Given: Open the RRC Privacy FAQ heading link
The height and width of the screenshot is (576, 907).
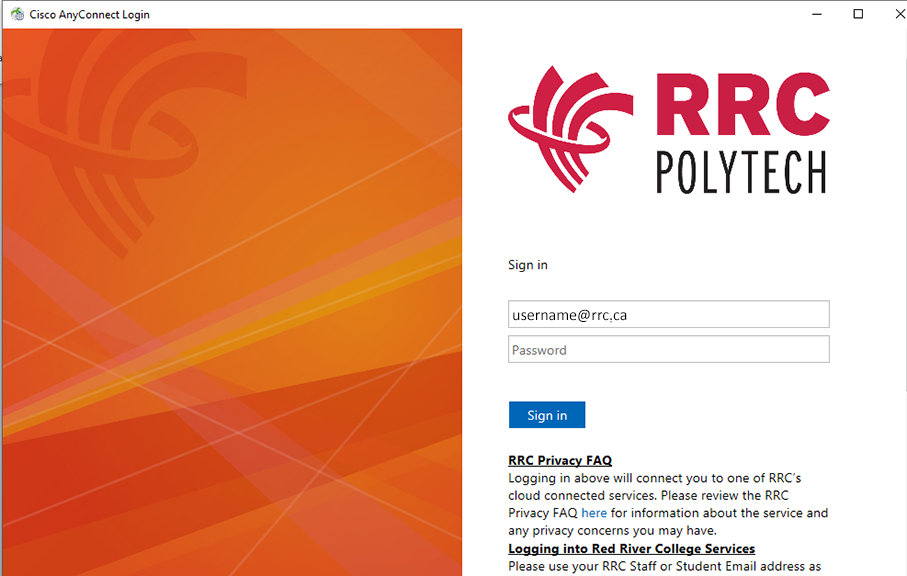Looking at the screenshot, I should [x=559, y=460].
